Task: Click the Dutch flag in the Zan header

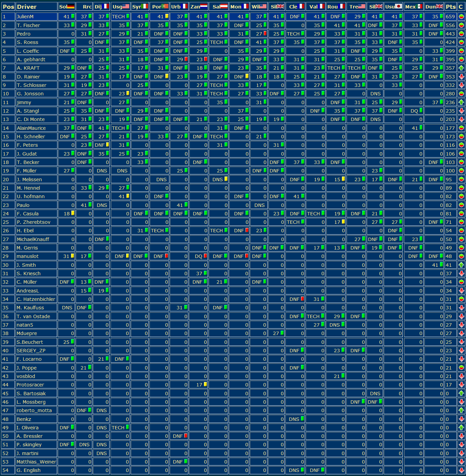Action: point(204,6)
